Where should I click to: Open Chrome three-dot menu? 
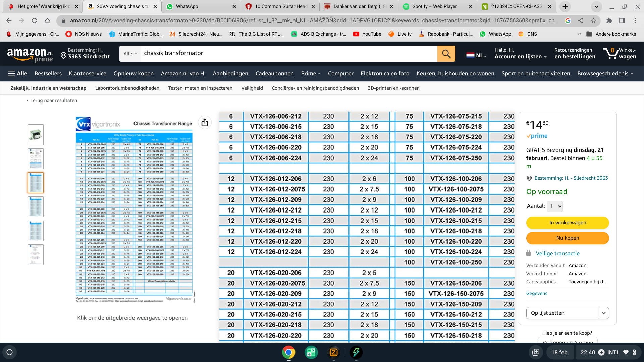click(635, 21)
